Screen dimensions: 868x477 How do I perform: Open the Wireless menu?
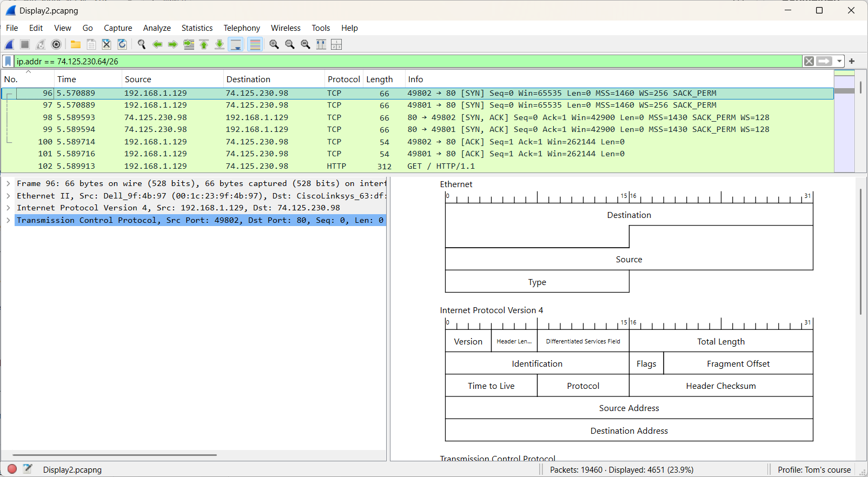click(286, 28)
